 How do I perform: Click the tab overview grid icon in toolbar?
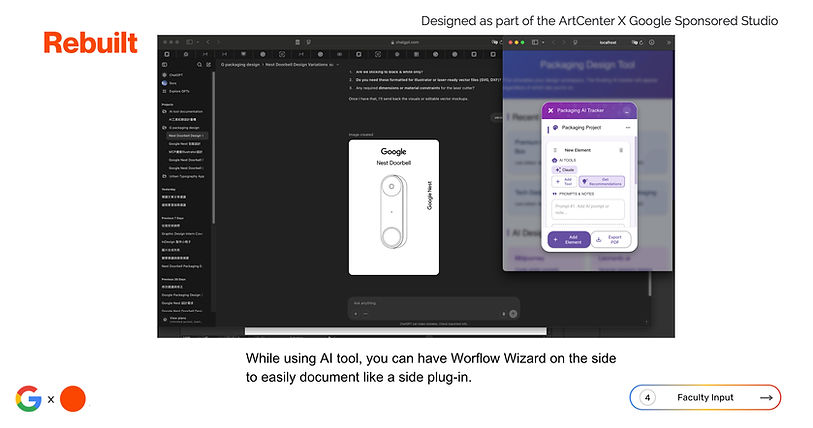(x=297, y=42)
